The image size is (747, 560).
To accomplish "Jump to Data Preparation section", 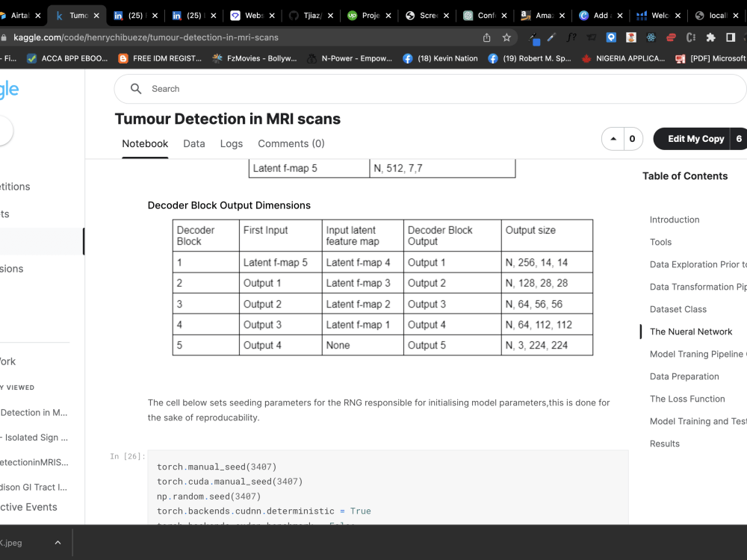I will (684, 376).
